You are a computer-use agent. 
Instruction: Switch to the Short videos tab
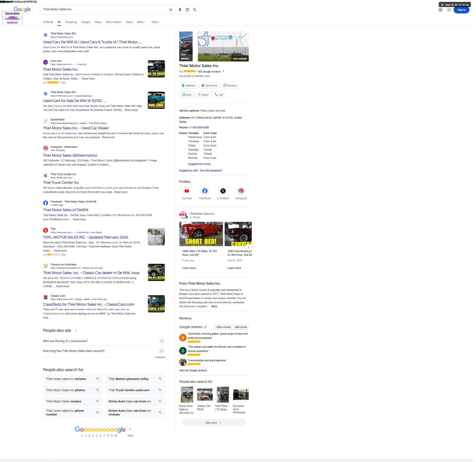click(114, 22)
